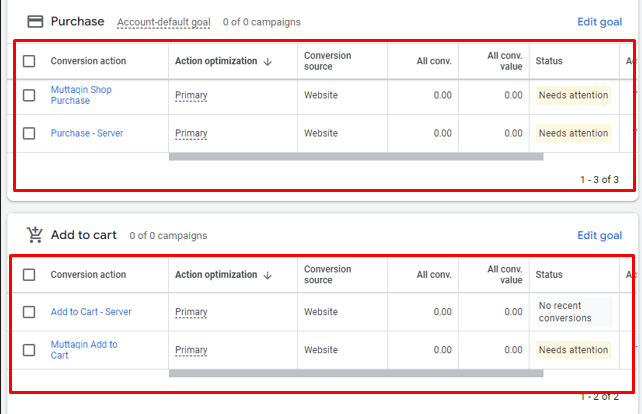Sort Add to cart table by Action optimization arrow
Viewport: 642px width, 414px height.
pyautogui.click(x=267, y=275)
